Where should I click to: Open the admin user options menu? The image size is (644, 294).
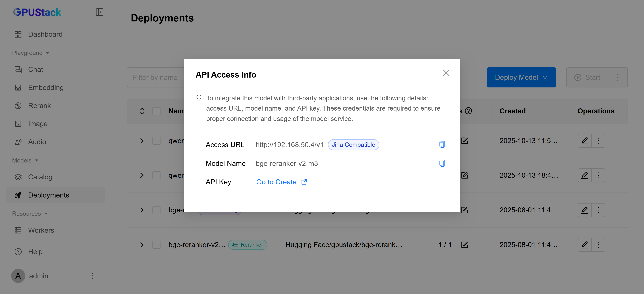point(93,276)
